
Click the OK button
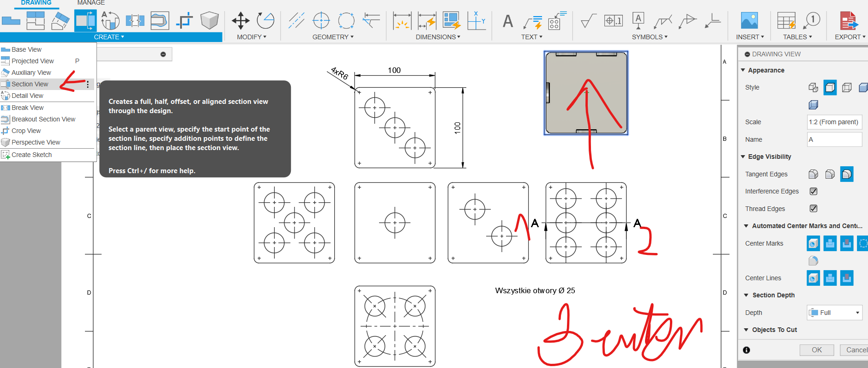816,350
